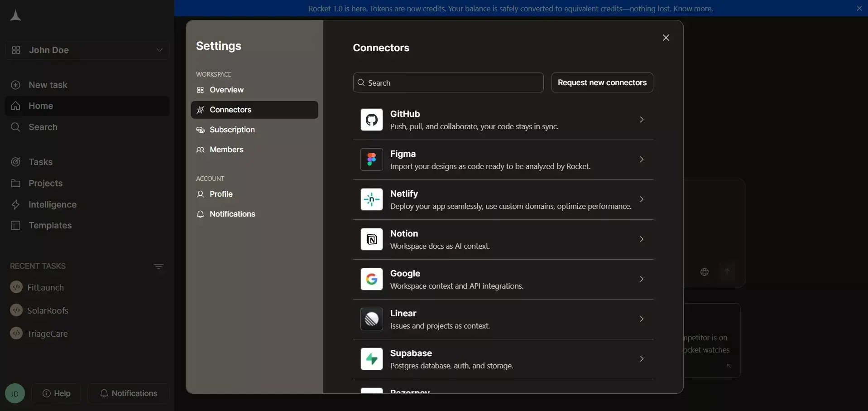Open Profile under Account
This screenshot has height=411, width=868.
click(254, 194)
